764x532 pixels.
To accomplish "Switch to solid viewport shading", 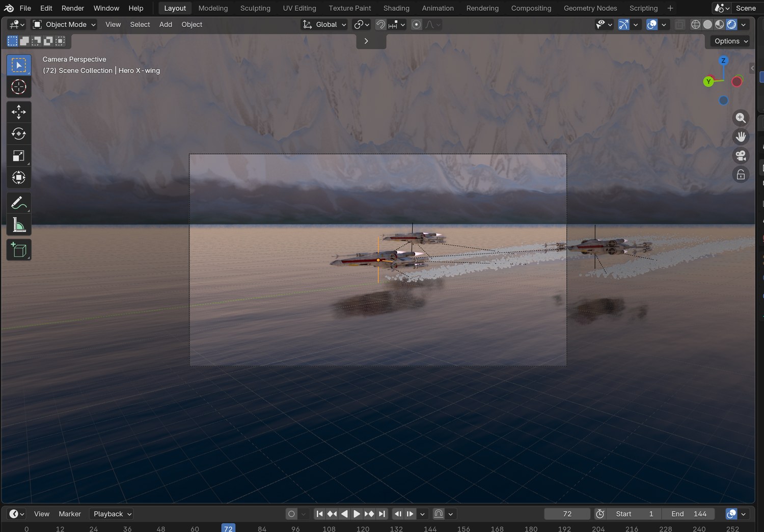I will tap(707, 24).
